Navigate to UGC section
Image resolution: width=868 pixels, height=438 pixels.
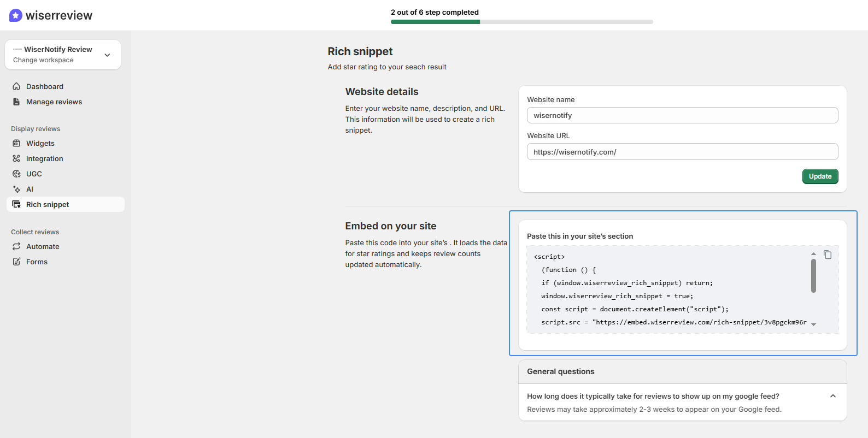coord(34,174)
